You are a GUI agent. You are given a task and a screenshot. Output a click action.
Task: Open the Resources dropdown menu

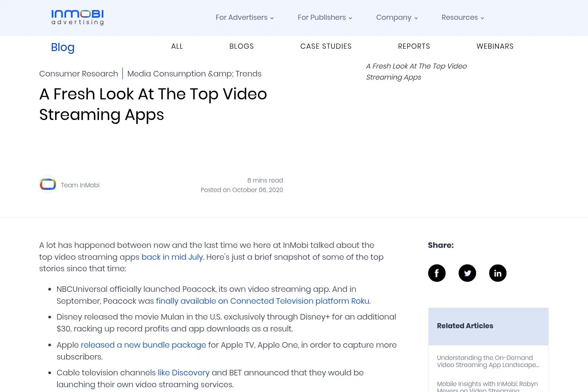point(463,17)
